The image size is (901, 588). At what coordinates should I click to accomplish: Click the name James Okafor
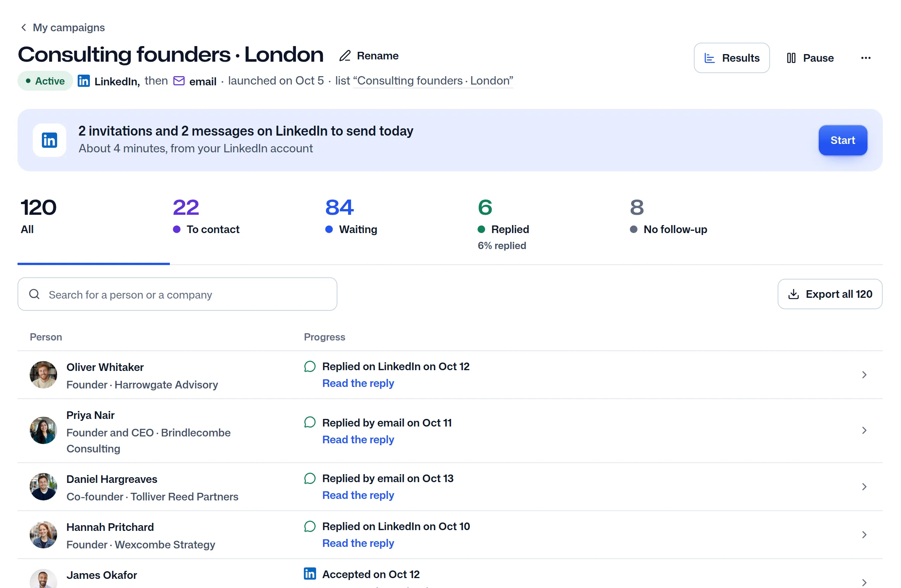click(102, 575)
